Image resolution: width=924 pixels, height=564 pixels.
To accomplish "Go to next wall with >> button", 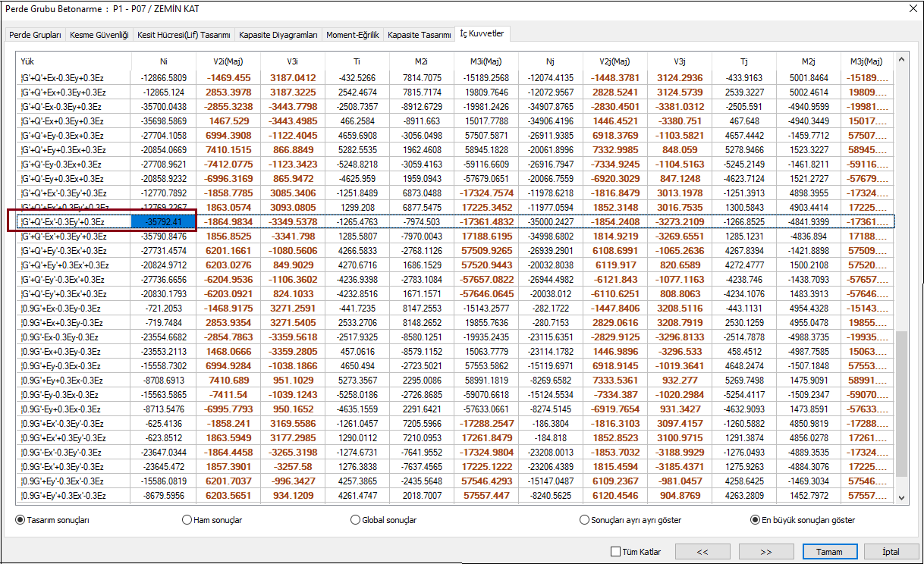I will pyautogui.click(x=765, y=551).
